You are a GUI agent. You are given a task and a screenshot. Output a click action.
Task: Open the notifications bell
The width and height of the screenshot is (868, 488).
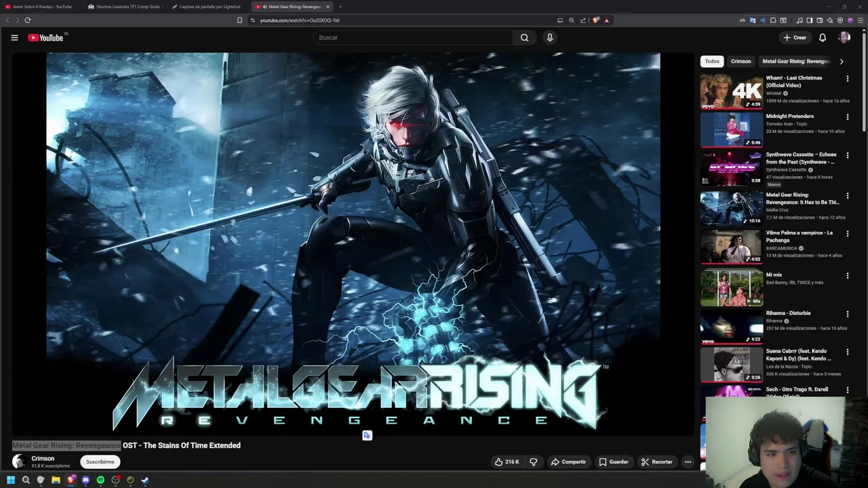point(823,38)
